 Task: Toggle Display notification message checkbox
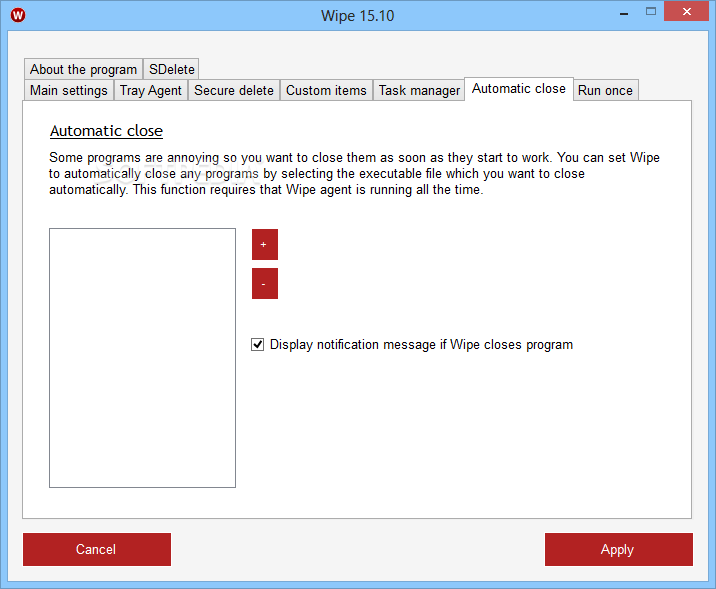pos(258,344)
